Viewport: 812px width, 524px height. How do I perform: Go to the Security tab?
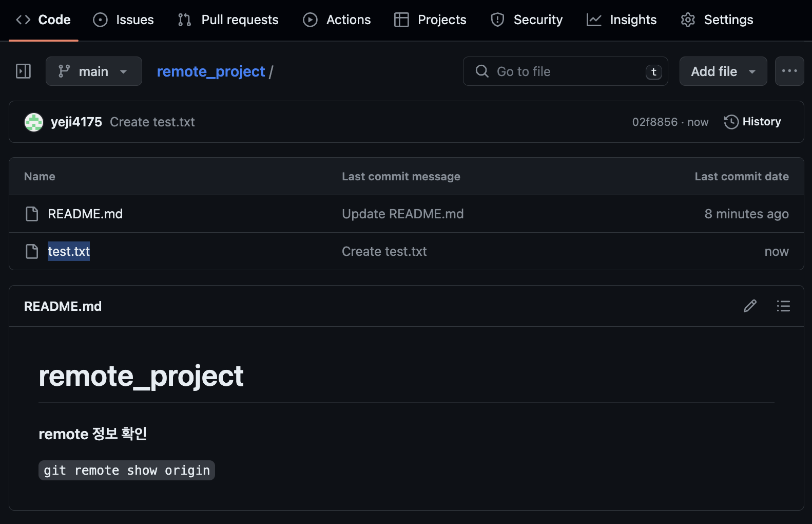click(x=527, y=20)
